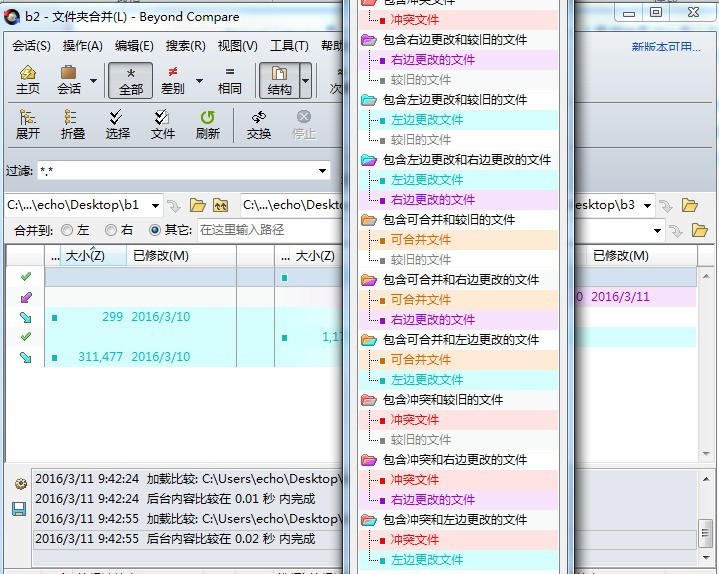Click the teal arrow icon on the 311,477 row

coord(26,357)
